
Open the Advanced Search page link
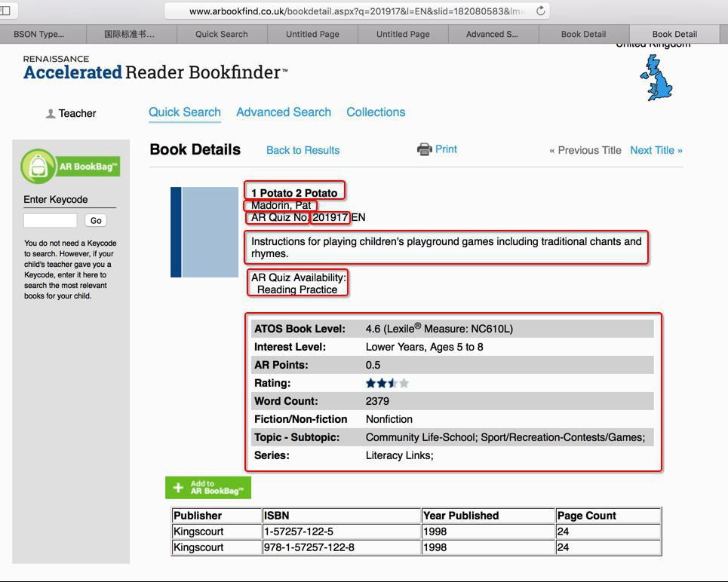(x=284, y=112)
